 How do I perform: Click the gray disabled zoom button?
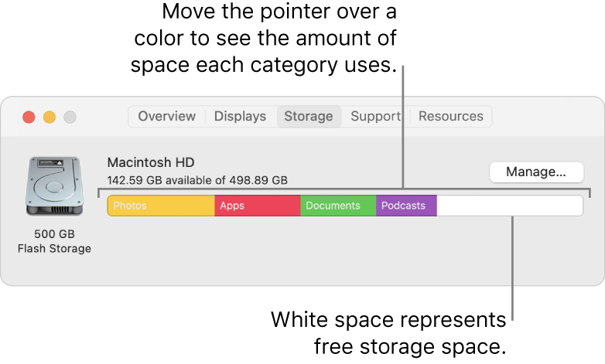coord(70,117)
